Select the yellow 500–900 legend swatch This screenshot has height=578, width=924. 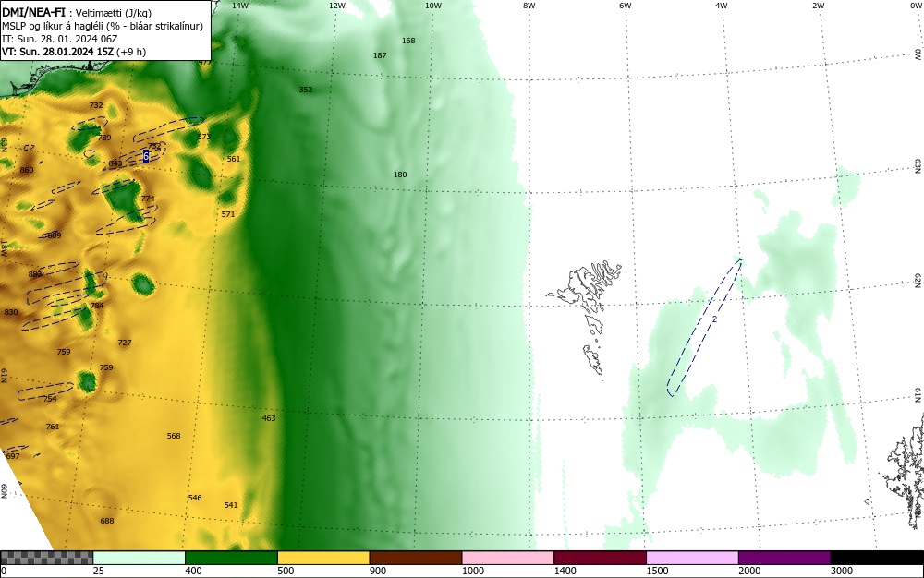click(x=323, y=558)
